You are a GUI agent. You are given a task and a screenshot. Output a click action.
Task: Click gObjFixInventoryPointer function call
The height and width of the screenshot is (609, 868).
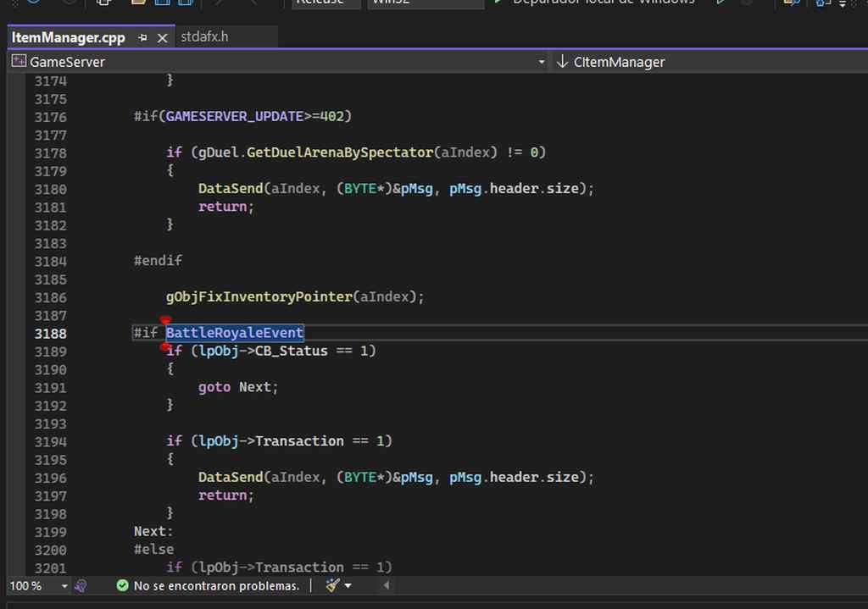pyautogui.click(x=259, y=297)
